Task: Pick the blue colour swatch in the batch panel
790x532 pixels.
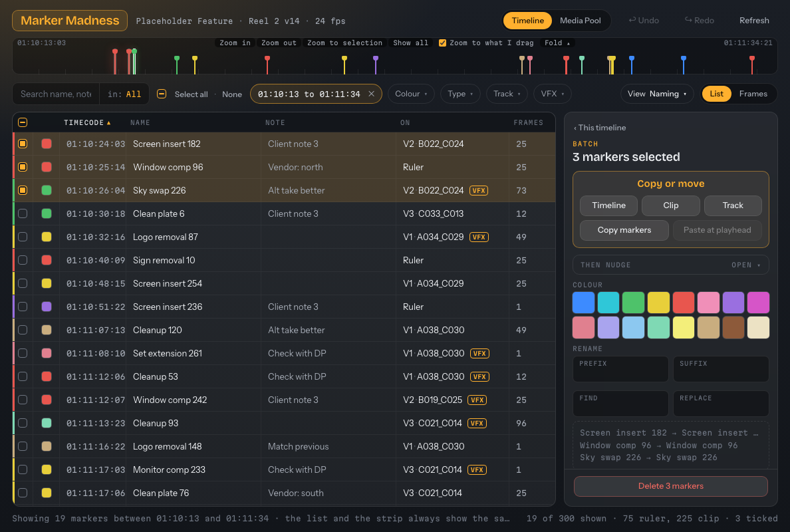Action: coord(583,303)
